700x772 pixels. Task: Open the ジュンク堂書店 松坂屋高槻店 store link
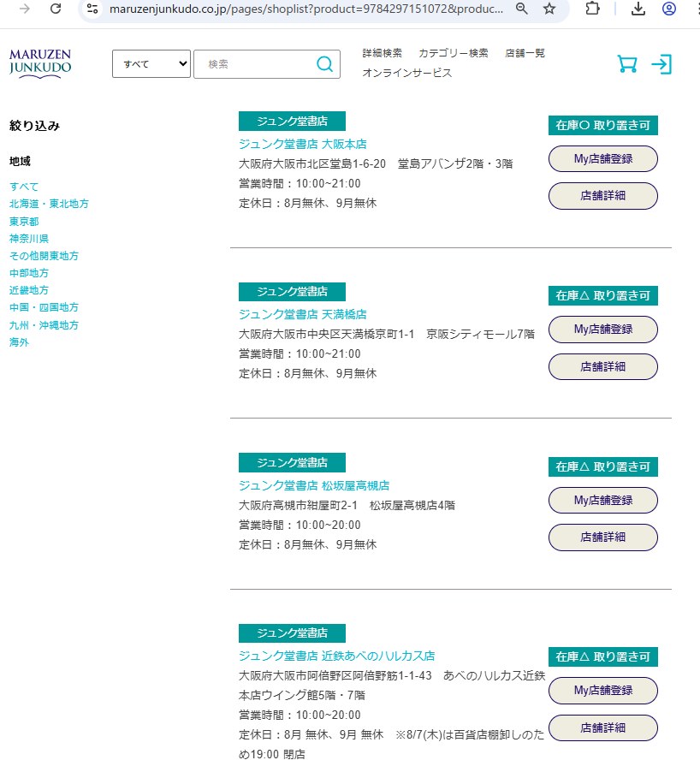pos(314,486)
